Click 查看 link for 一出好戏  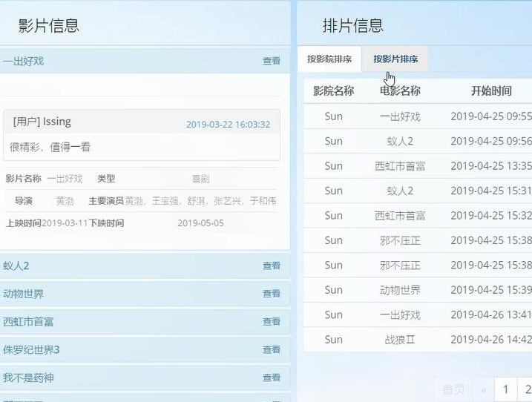[272, 61]
